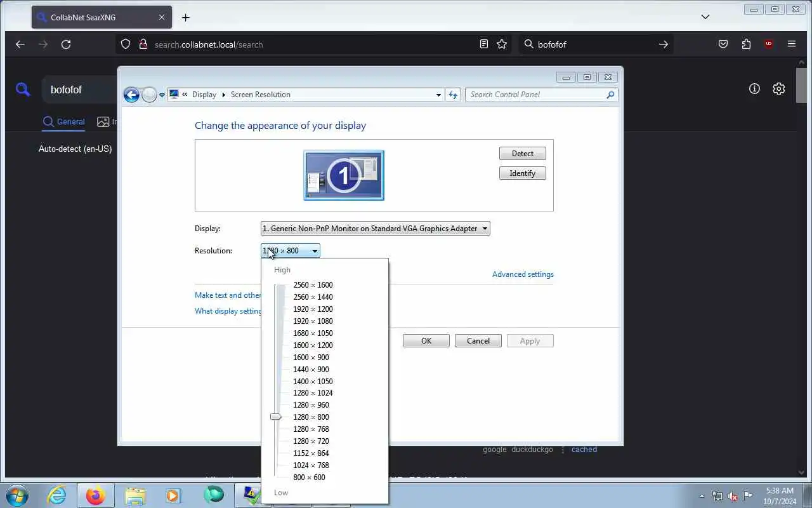Click the clock in the system tray
Screen dimensions: 812x508
click(780, 496)
